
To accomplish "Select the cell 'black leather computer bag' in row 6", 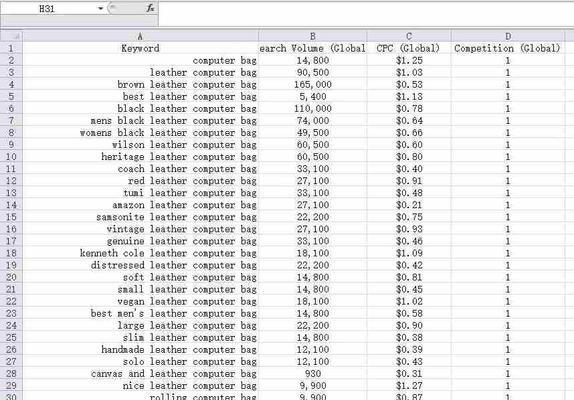I will pos(140,108).
